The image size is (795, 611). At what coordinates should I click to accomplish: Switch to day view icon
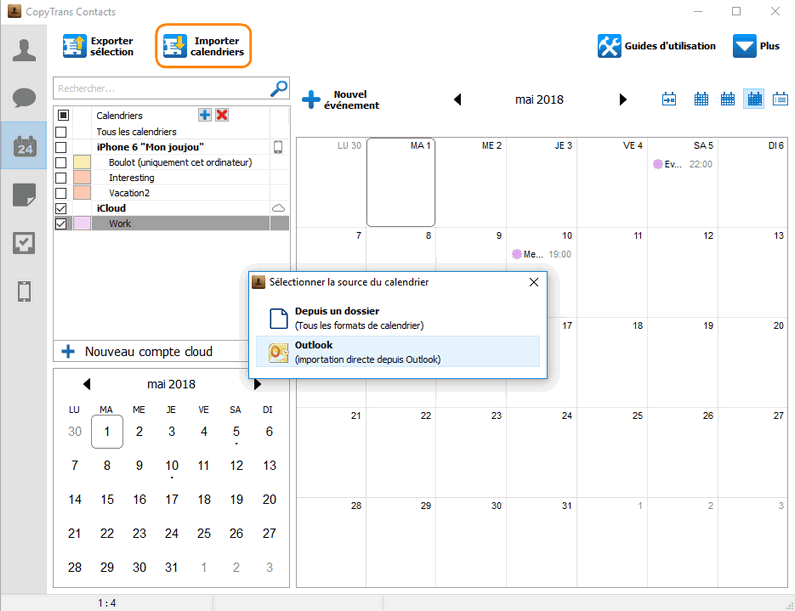pos(701,99)
